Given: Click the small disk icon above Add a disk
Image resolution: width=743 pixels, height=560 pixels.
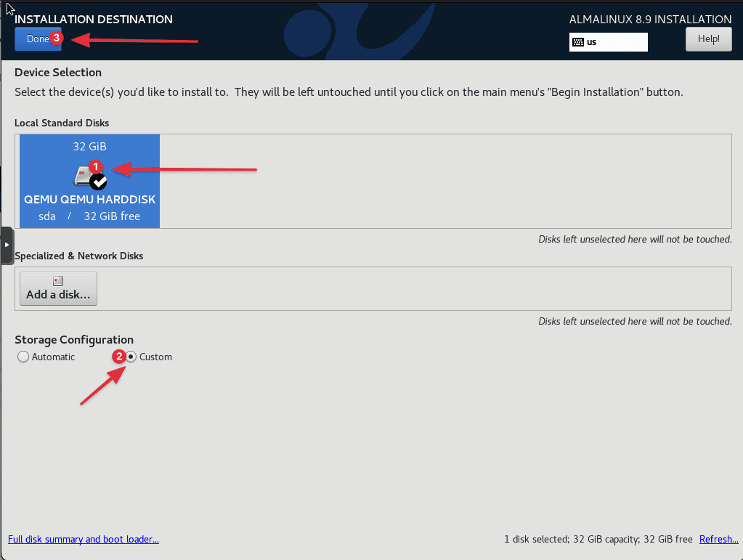Looking at the screenshot, I should [58, 281].
